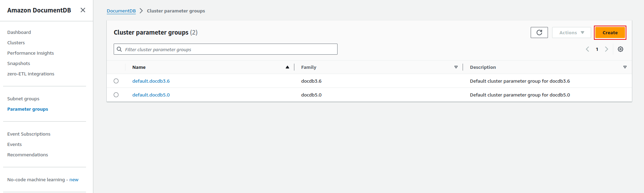Open the Actions dropdown
This screenshot has width=644, height=193.
pos(571,33)
